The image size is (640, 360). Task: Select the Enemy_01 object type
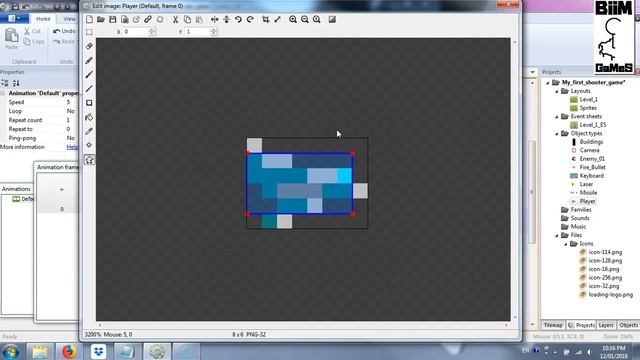click(x=592, y=159)
